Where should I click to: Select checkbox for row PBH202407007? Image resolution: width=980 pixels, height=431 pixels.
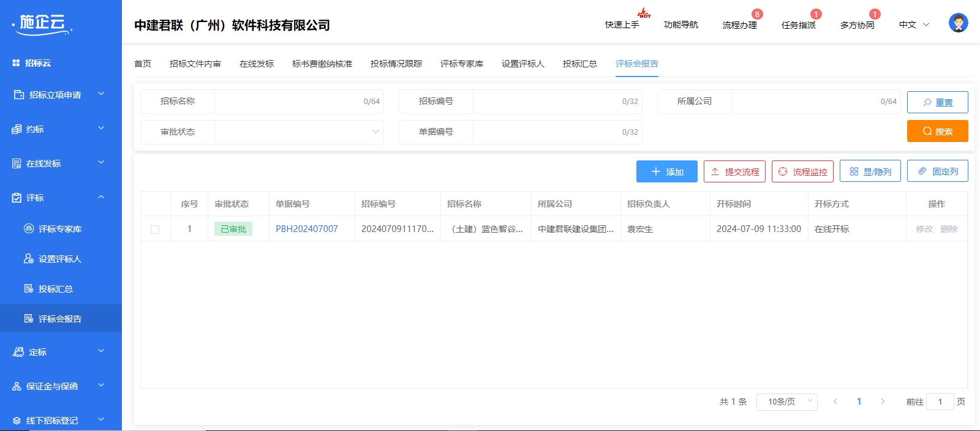point(155,230)
